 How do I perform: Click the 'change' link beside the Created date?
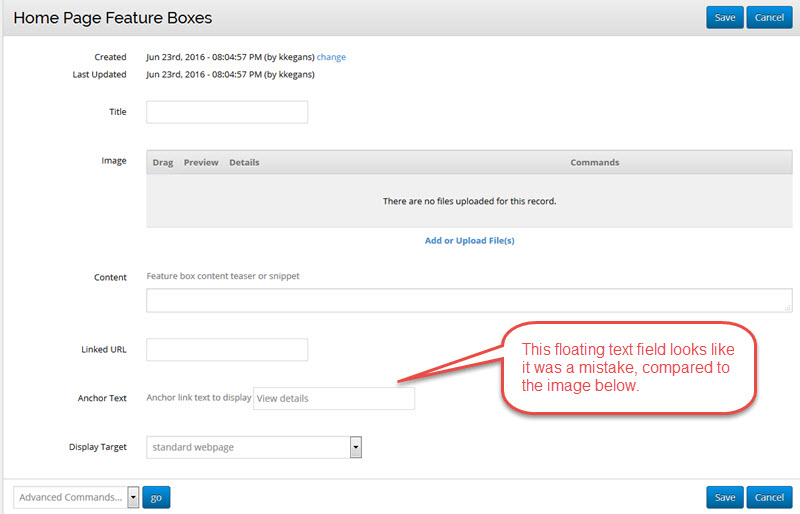pyautogui.click(x=331, y=57)
